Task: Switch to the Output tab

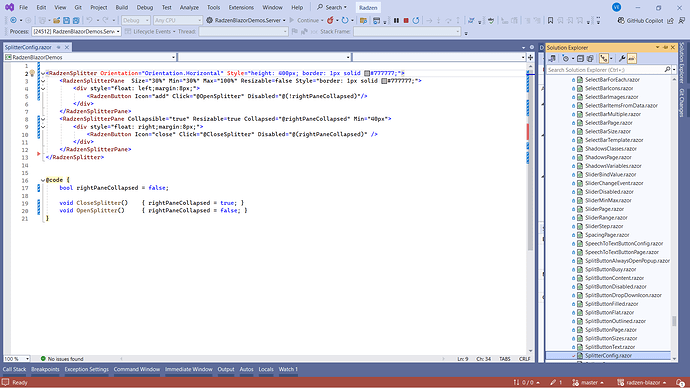Action: 226,369
